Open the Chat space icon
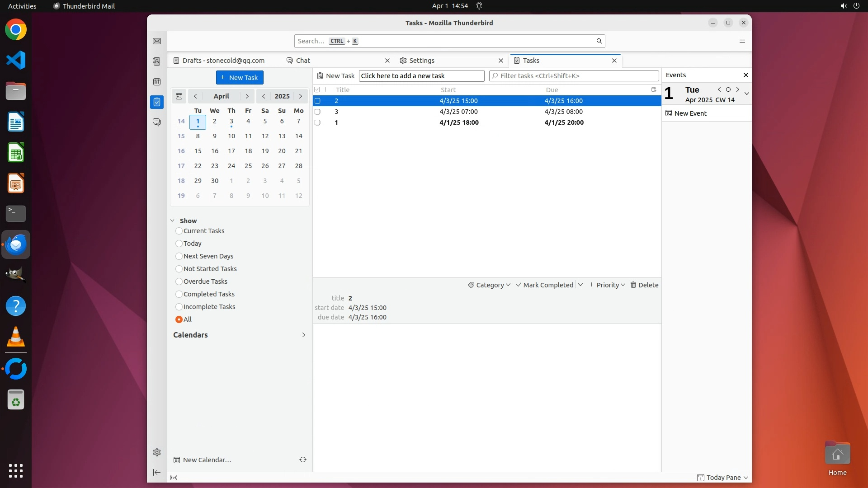 click(x=157, y=122)
